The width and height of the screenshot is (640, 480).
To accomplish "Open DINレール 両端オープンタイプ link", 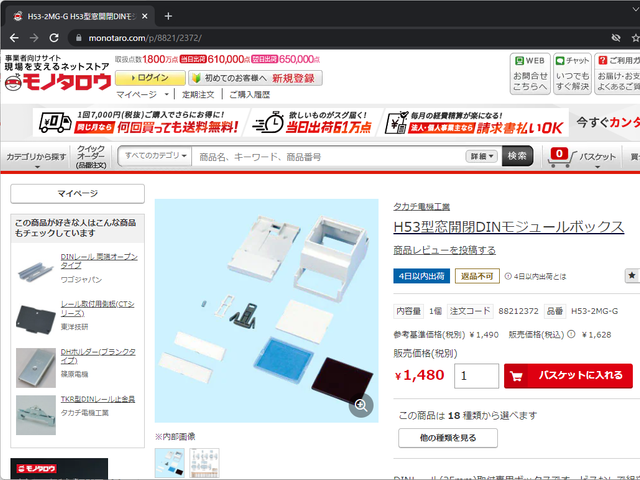I will 99,261.
